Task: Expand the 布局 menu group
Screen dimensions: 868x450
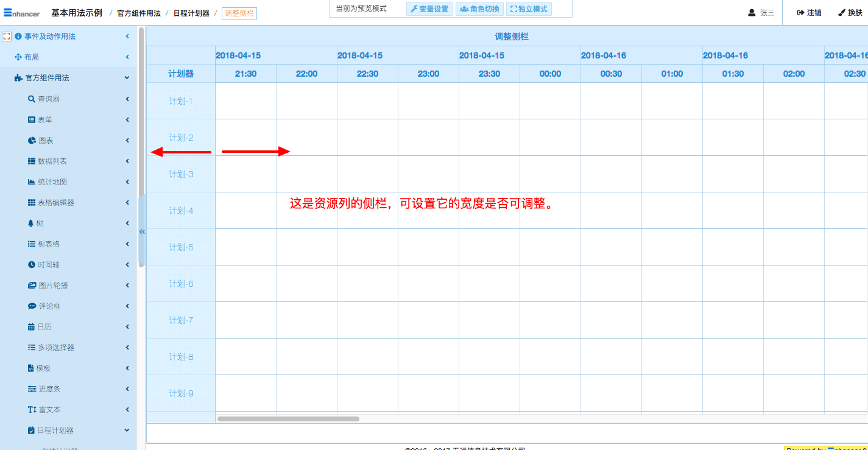Action: [x=127, y=57]
